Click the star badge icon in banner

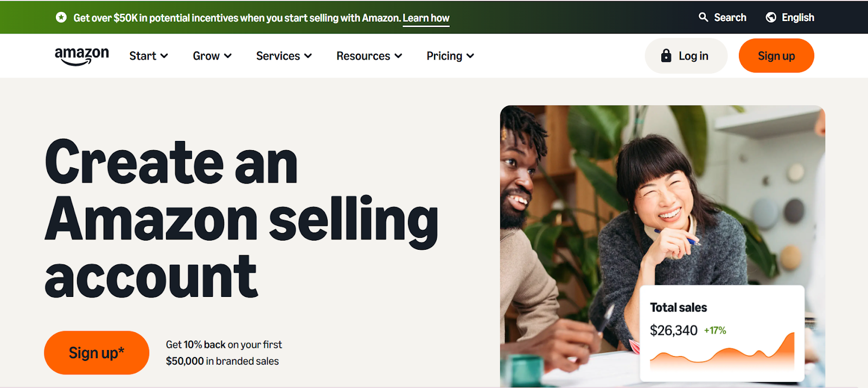click(61, 17)
